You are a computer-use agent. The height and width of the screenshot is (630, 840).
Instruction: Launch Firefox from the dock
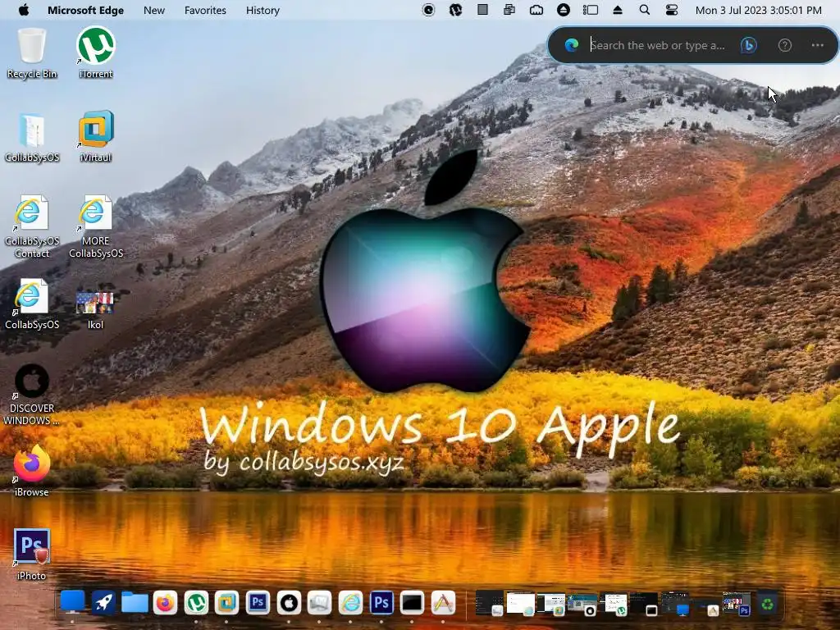click(165, 603)
